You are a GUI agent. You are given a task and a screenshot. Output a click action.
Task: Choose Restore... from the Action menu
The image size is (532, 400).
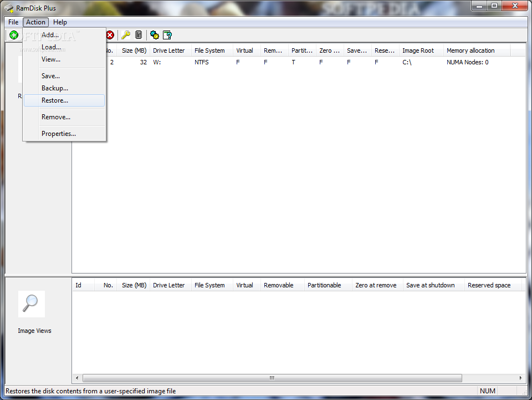[64, 100]
